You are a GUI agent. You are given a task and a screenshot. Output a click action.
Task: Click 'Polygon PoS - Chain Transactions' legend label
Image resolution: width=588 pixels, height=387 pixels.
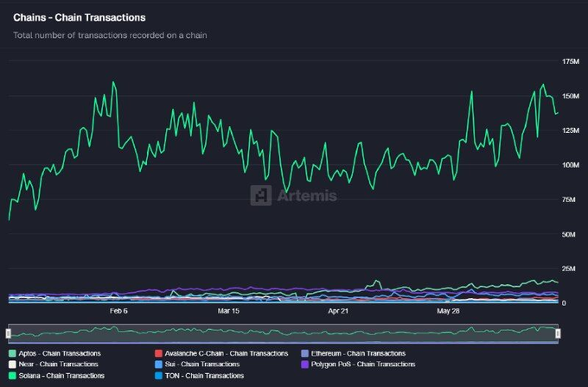[363, 365]
